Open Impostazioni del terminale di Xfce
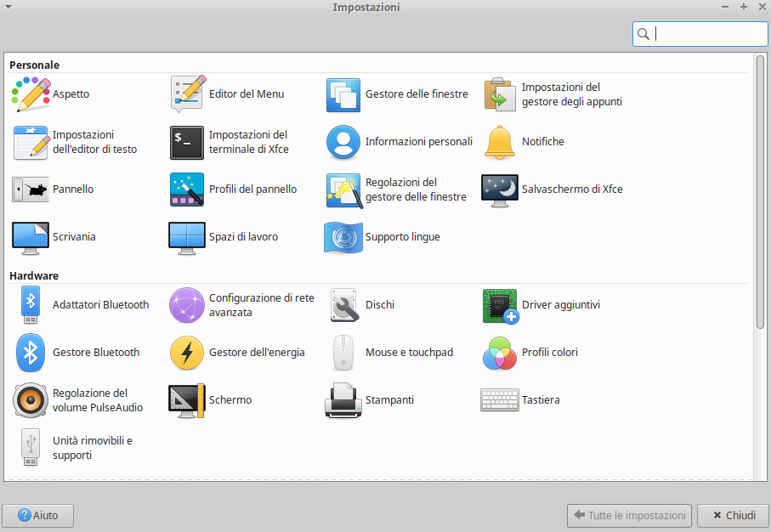 230,142
